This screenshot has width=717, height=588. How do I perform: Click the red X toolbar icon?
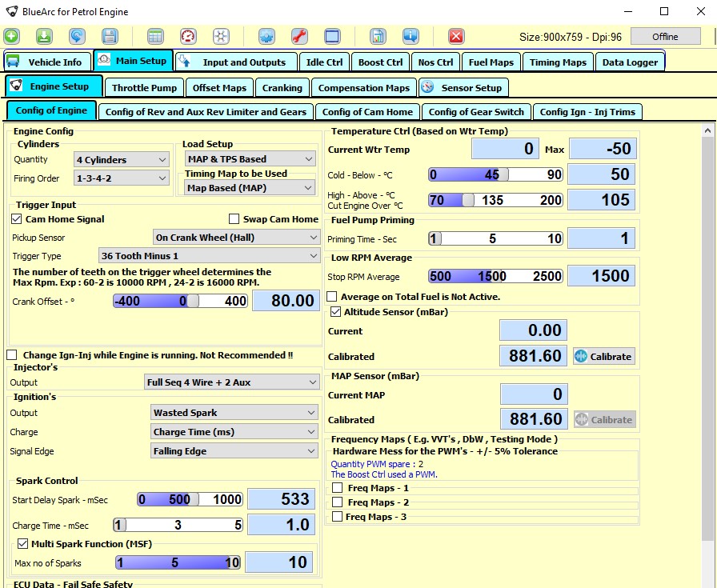(x=456, y=37)
